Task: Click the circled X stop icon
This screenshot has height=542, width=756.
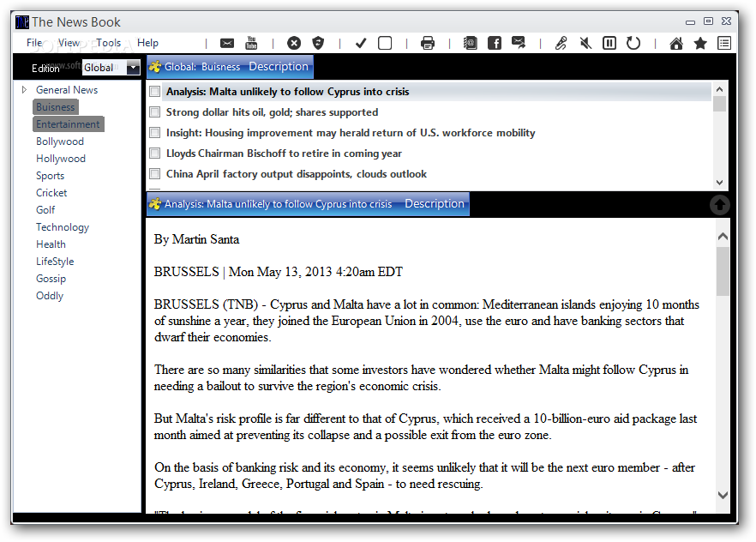Action: tap(294, 44)
